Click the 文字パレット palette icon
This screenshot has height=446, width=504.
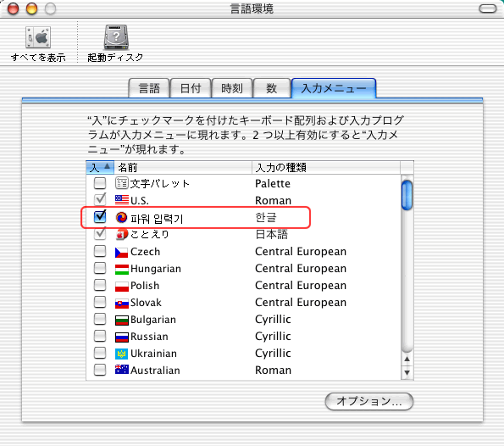pyautogui.click(x=122, y=183)
